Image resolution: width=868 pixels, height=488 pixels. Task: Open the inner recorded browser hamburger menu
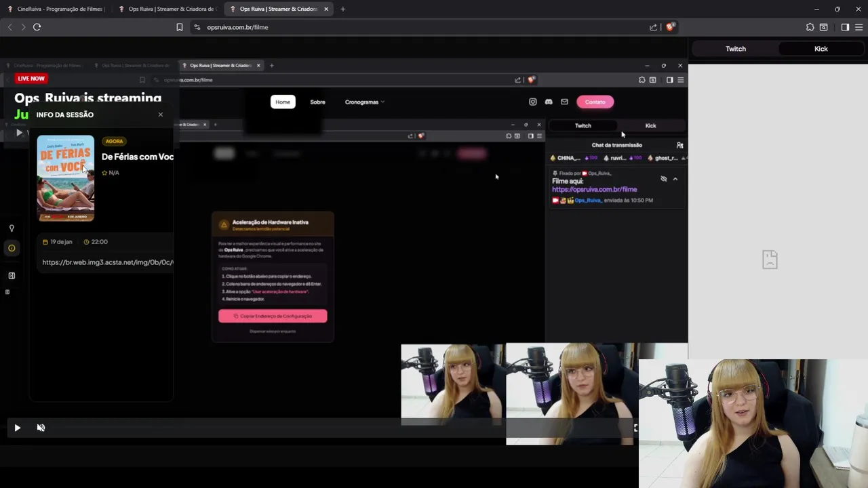pos(680,80)
